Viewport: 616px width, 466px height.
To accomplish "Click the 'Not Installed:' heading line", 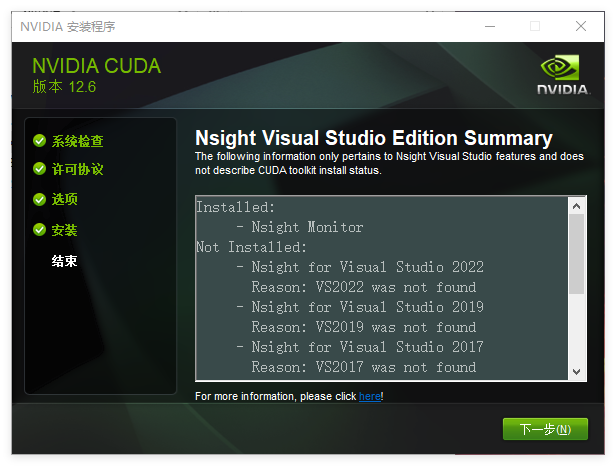I will [251, 247].
